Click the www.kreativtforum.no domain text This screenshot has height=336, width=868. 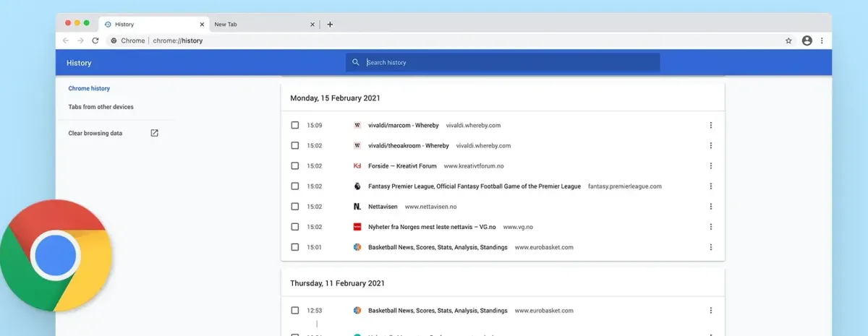(x=474, y=165)
